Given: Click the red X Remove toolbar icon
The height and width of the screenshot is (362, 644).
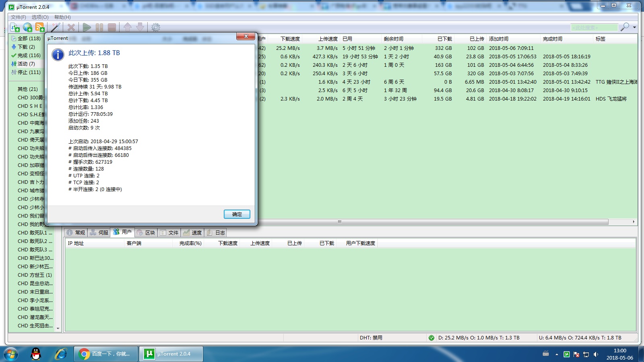Looking at the screenshot, I should [71, 27].
